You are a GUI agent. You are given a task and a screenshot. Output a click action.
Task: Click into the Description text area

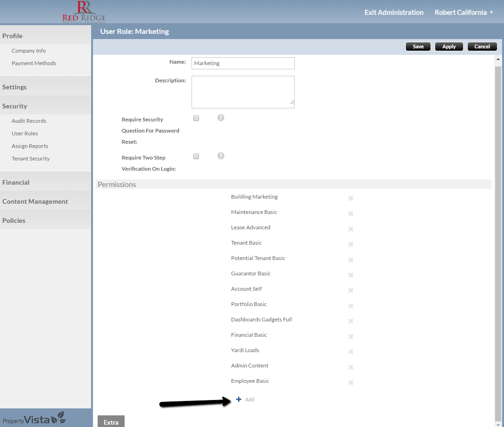pos(243,92)
